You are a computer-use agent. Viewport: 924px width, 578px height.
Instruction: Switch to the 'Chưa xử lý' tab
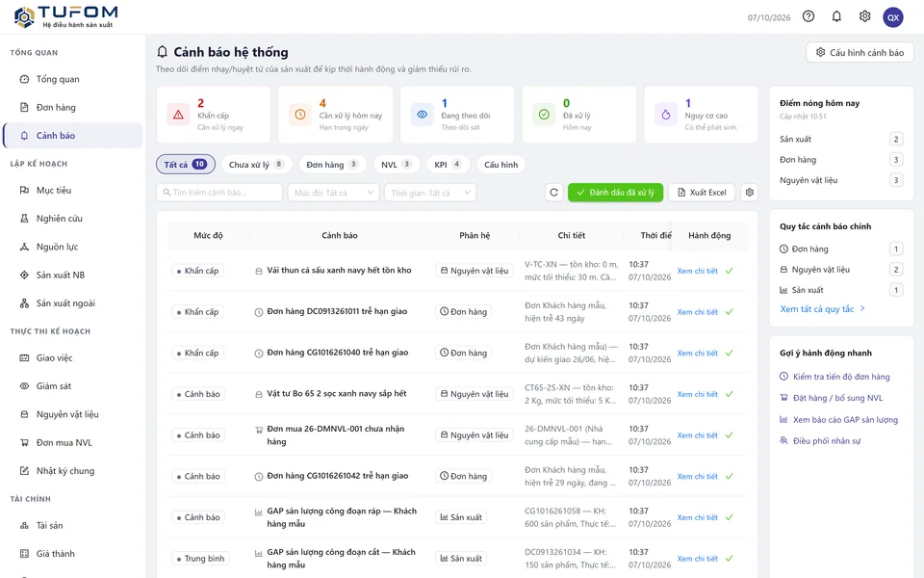point(256,165)
